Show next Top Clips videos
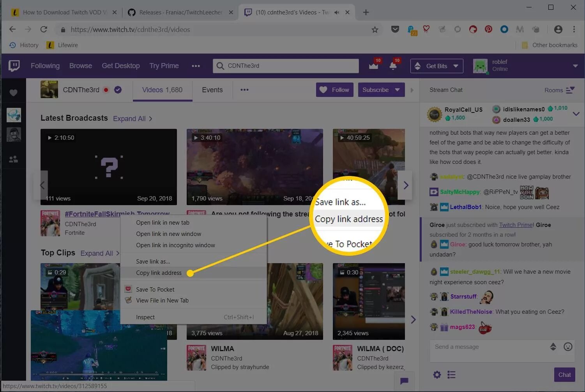 click(413, 320)
